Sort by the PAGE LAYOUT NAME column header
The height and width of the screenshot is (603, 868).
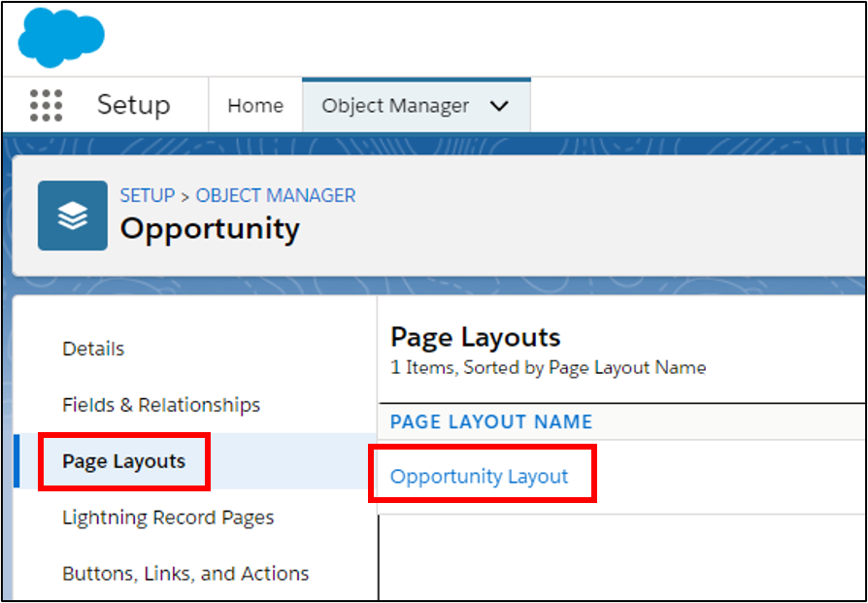coord(490,421)
